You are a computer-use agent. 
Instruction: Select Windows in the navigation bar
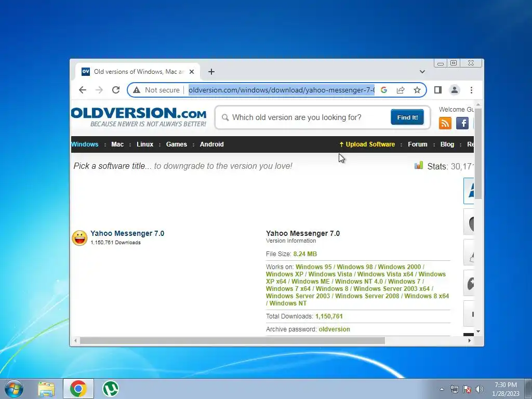pyautogui.click(x=85, y=144)
